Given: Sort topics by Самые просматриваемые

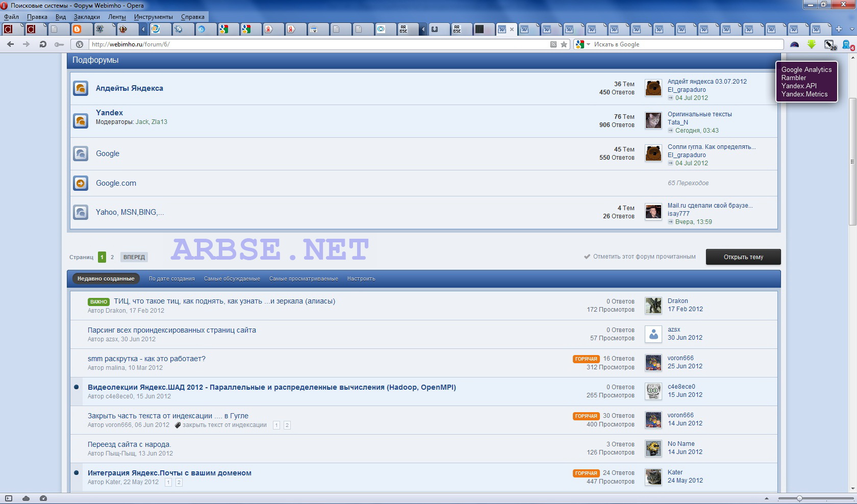Looking at the screenshot, I should tap(304, 279).
